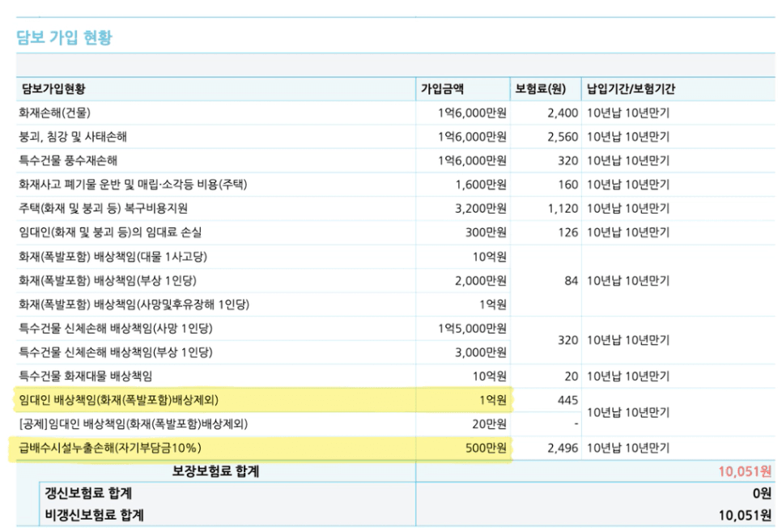The height and width of the screenshot is (532, 782).
Task: Select the 담보가입현황 column header
Action: [53, 89]
